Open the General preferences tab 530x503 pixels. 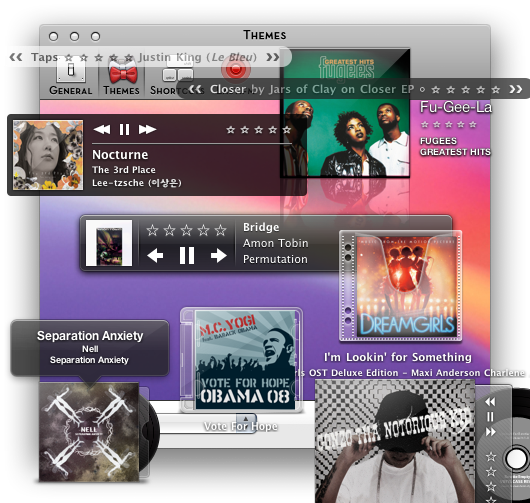pos(71,76)
